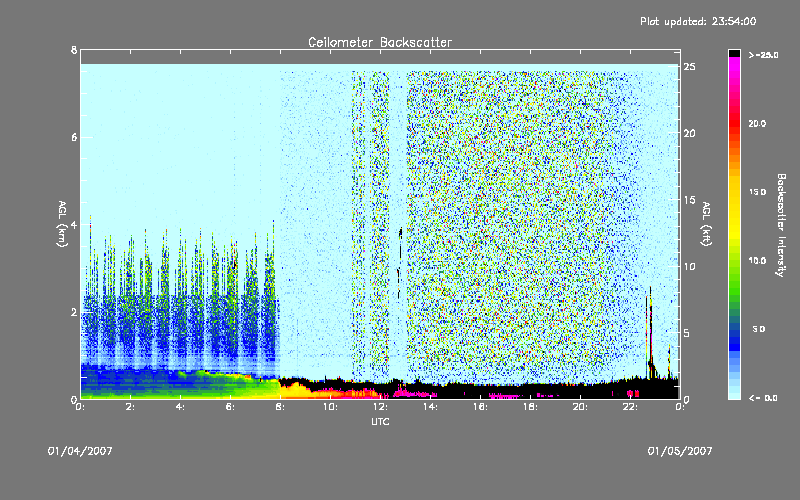
Task: Click the tall black spike near 22:45 UTC
Action: point(650,334)
